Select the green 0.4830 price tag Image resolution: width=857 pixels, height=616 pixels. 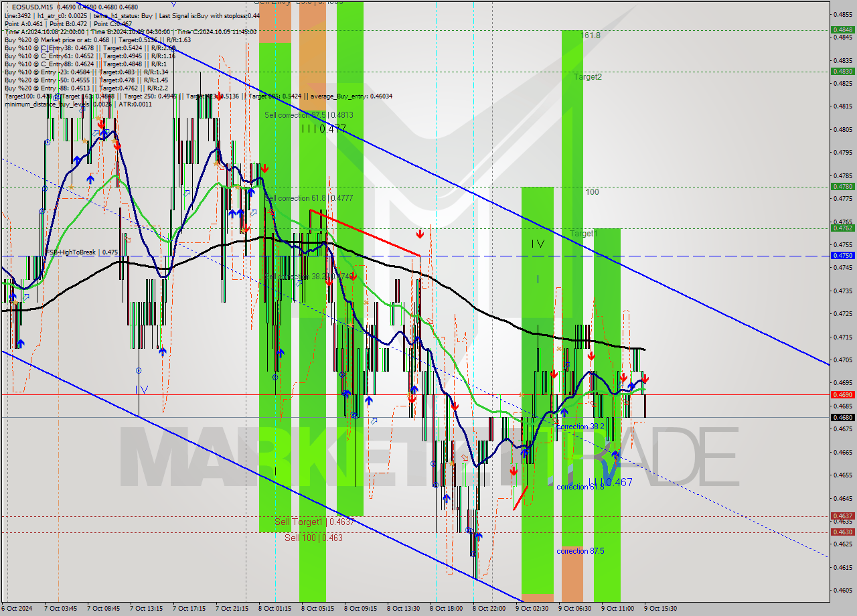[x=842, y=71]
